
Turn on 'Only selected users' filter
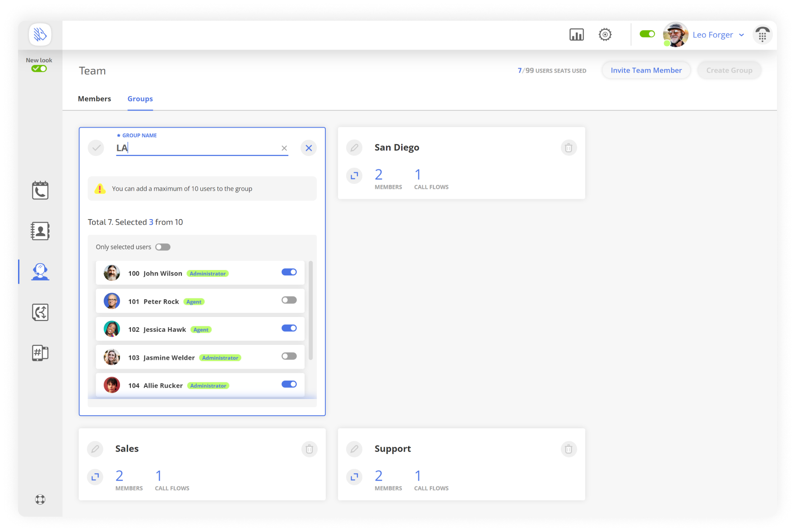click(163, 247)
